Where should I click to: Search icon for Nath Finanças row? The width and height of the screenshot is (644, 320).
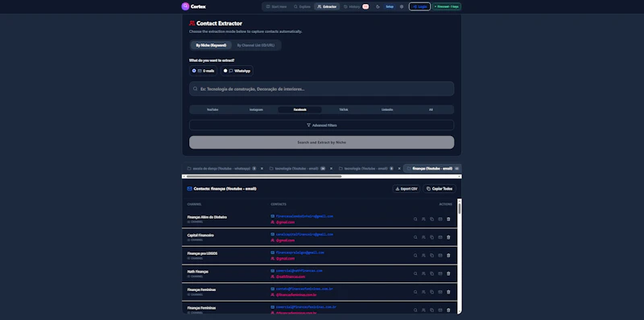click(x=415, y=273)
